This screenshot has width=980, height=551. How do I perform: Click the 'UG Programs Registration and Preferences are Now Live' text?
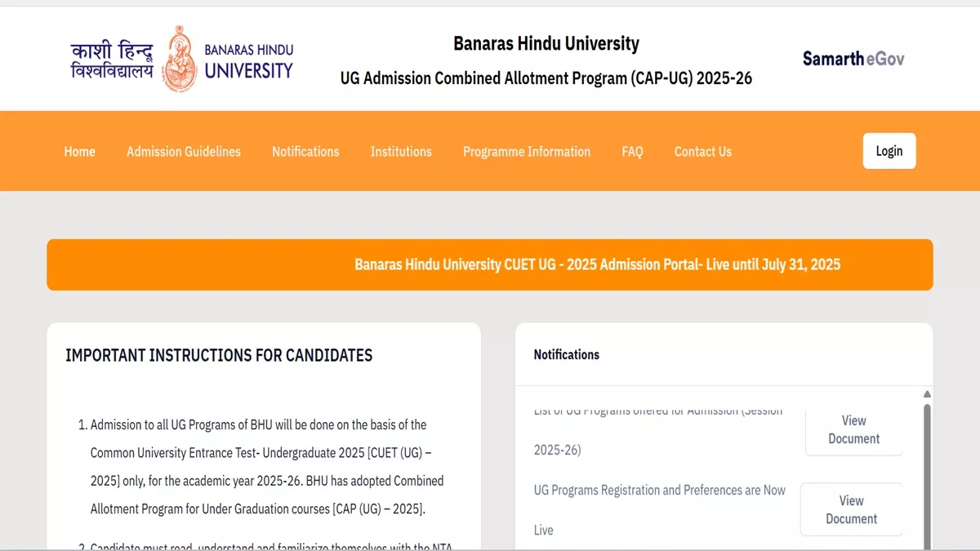[x=660, y=510]
